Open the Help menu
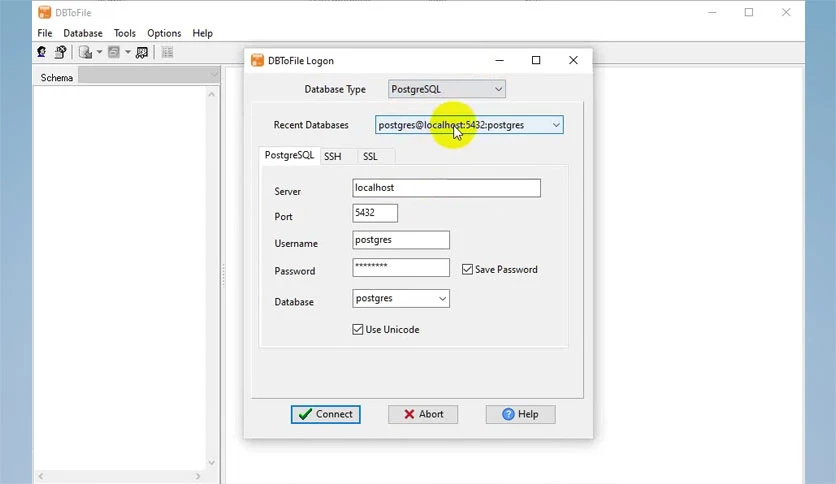The height and width of the screenshot is (484, 836). tap(203, 33)
